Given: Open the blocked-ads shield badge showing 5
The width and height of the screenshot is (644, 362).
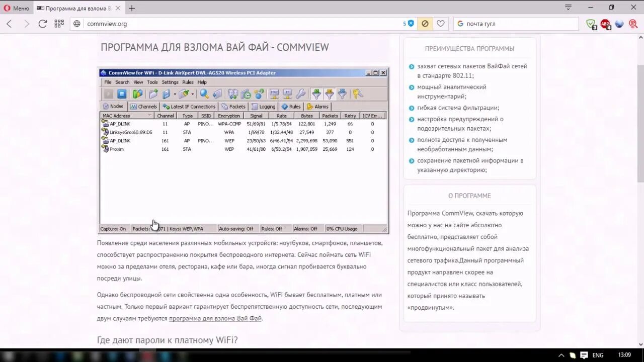Looking at the screenshot, I should click(408, 24).
